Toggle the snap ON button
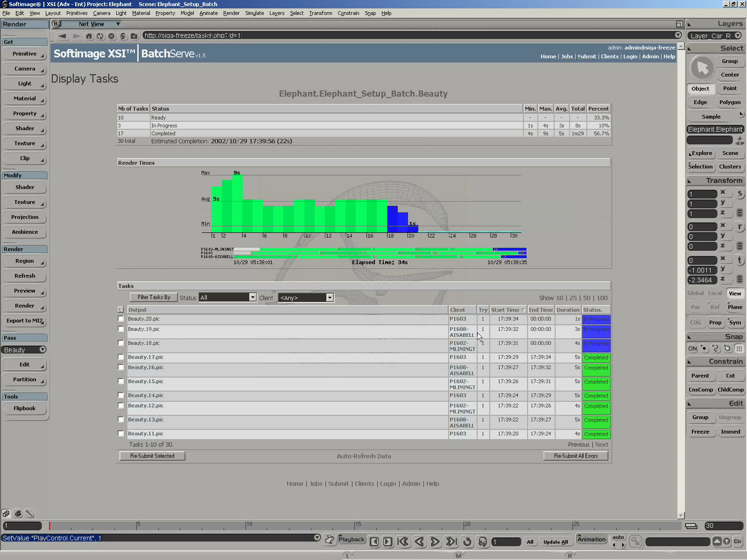The height and width of the screenshot is (560, 747). pyautogui.click(x=692, y=349)
